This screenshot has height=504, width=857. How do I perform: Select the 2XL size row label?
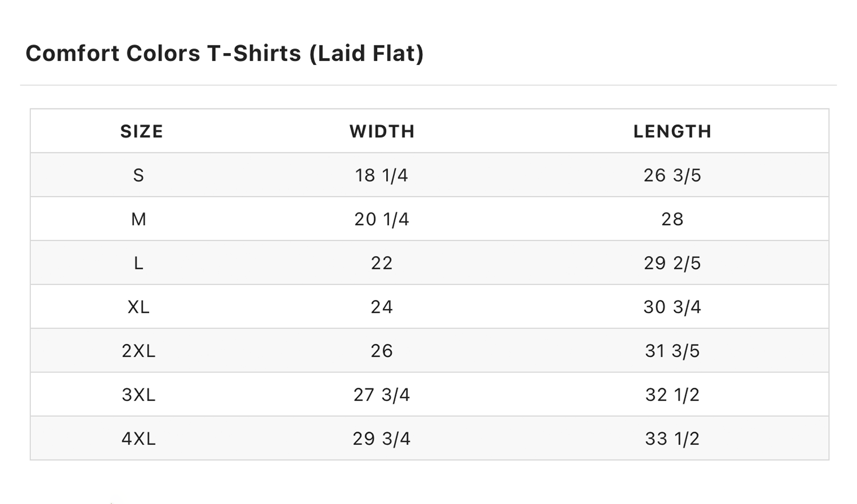[x=139, y=351]
